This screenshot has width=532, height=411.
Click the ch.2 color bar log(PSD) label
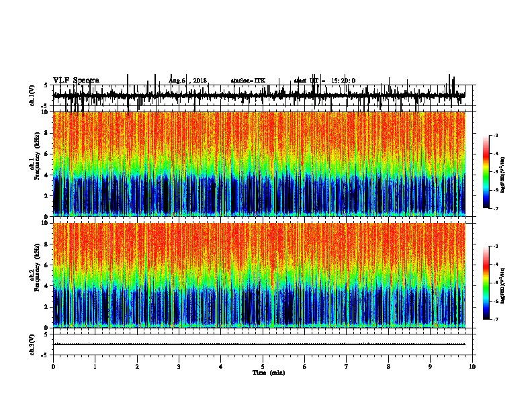pyautogui.click(x=502, y=285)
